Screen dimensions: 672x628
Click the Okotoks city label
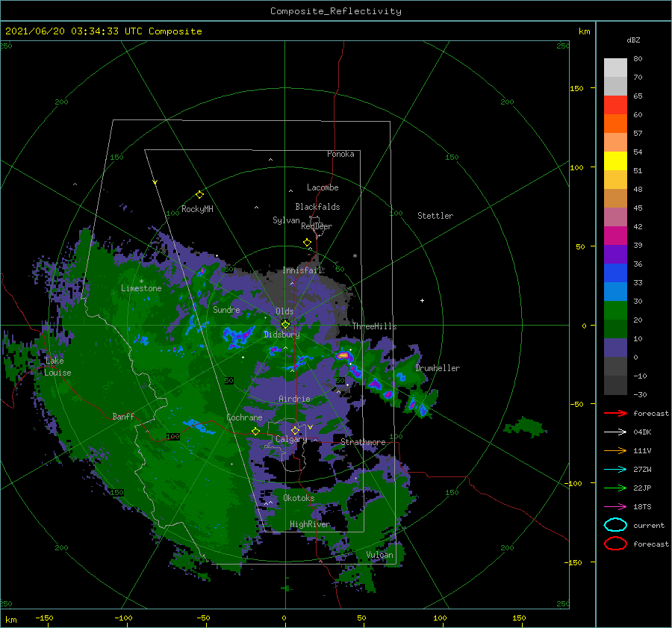299,498
